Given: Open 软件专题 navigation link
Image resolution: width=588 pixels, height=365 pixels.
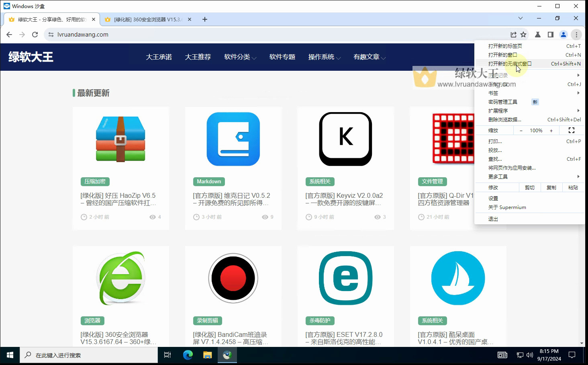Looking at the screenshot, I should pyautogui.click(x=282, y=57).
